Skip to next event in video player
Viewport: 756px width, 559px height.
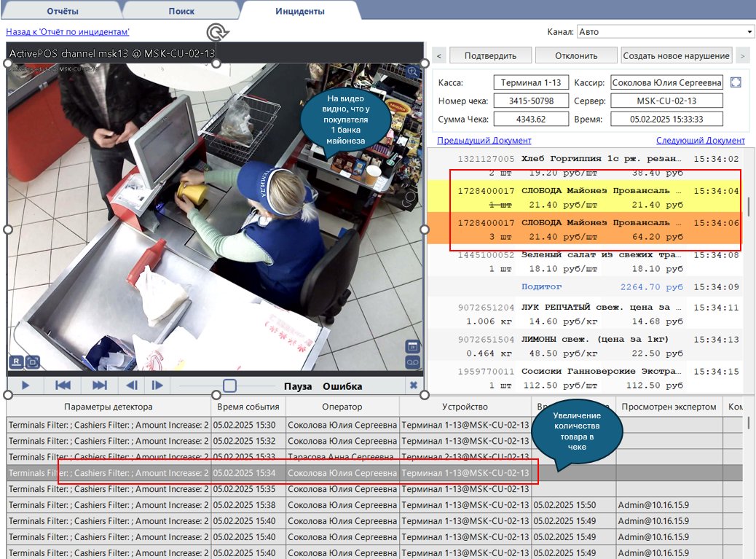click(99, 386)
